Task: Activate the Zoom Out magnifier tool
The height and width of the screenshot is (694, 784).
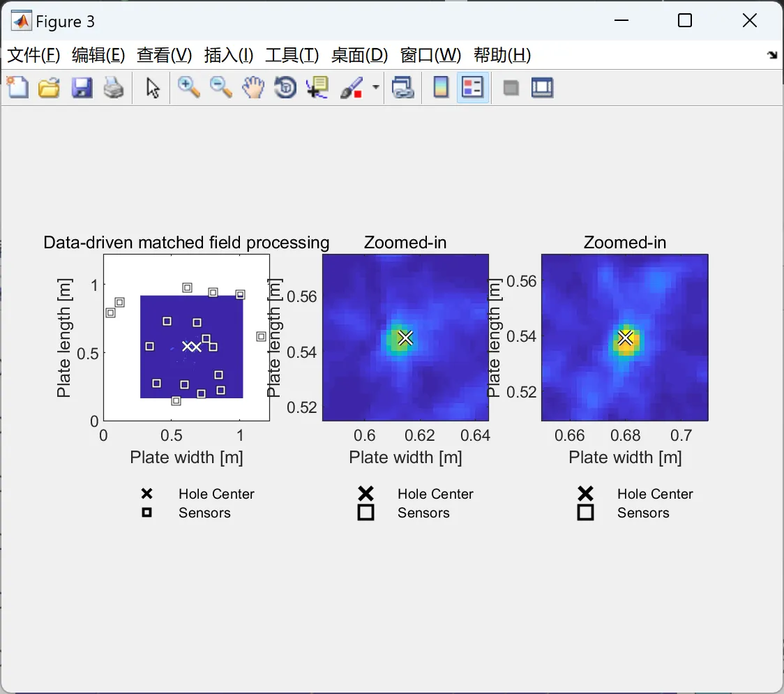Action: tap(220, 88)
